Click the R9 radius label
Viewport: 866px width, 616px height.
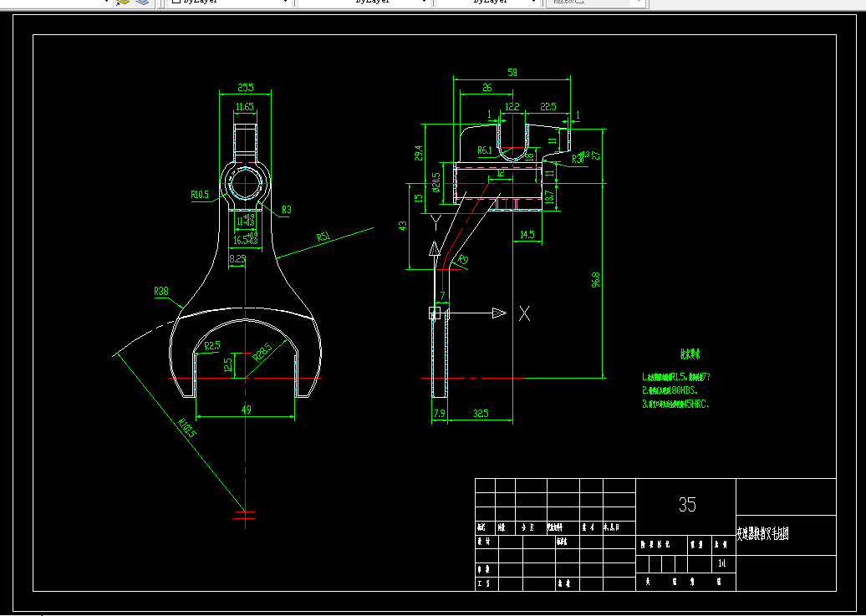tap(463, 260)
